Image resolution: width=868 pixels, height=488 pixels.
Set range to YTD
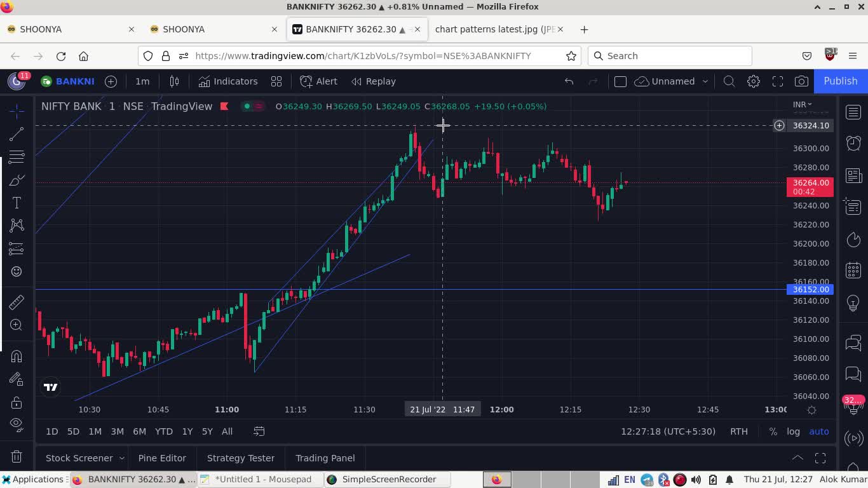tap(164, 431)
